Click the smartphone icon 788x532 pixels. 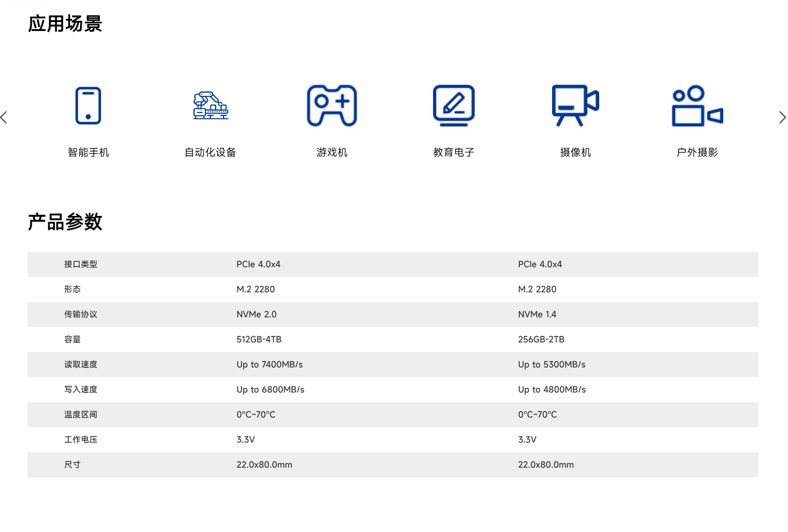(88, 106)
